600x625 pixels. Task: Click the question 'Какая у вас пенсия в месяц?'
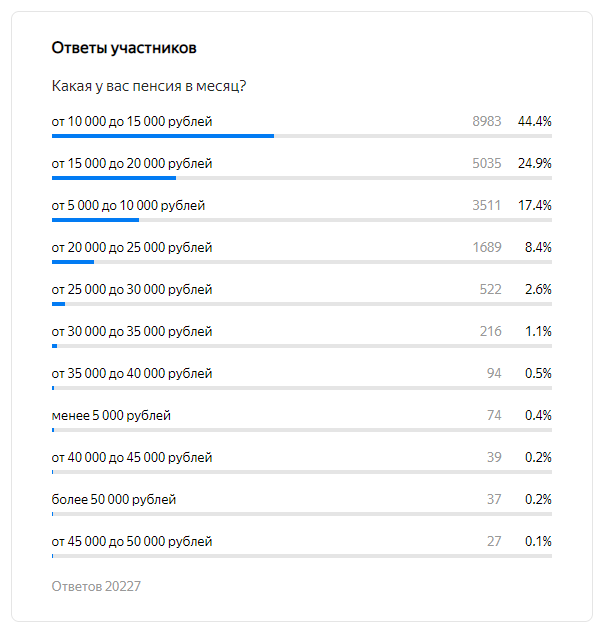(x=149, y=86)
